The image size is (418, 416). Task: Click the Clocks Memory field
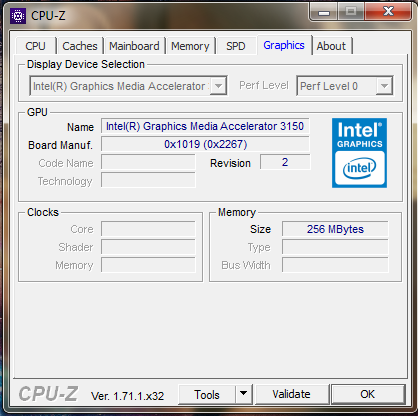coord(148,265)
